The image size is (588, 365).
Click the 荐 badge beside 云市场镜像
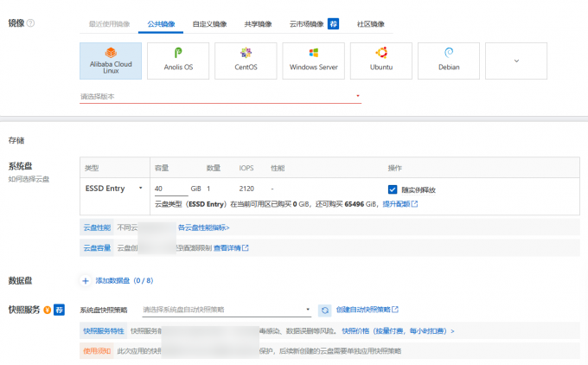tap(333, 24)
